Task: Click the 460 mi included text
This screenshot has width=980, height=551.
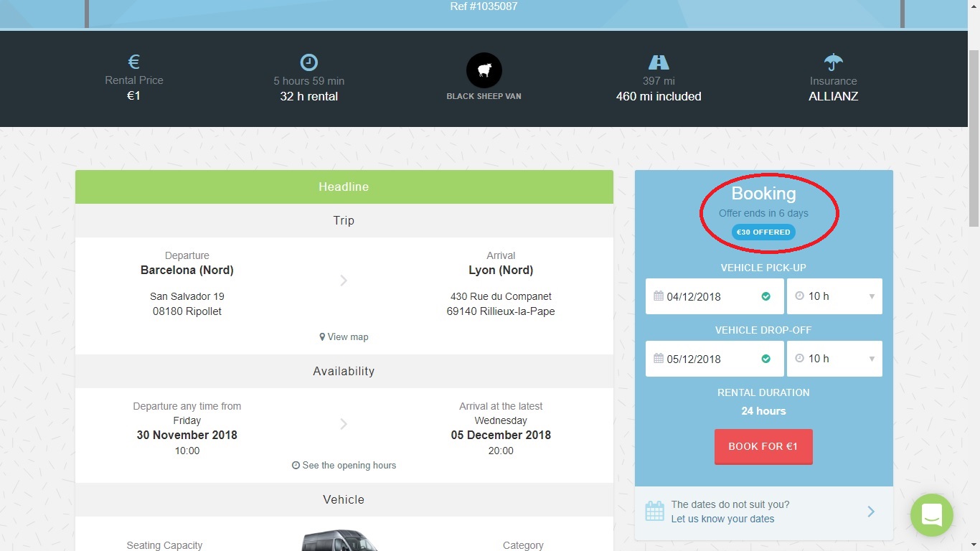Action: click(659, 96)
